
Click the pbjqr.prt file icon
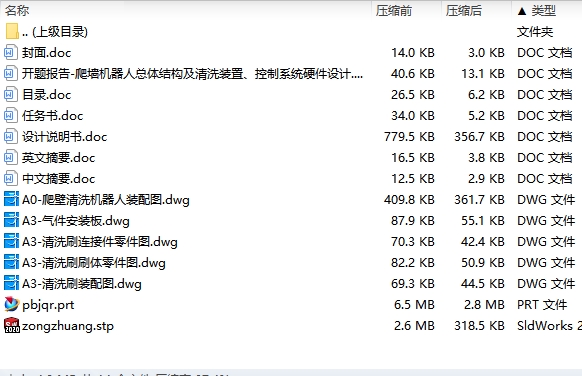(12, 304)
